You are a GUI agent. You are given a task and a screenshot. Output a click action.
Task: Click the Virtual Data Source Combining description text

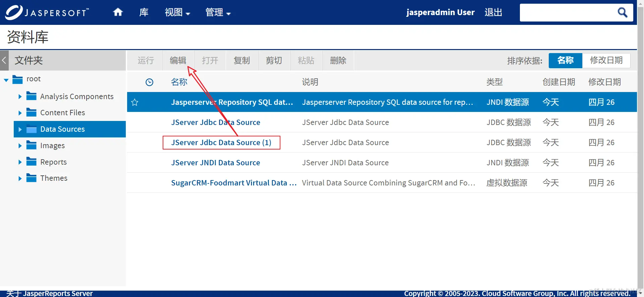388,183
